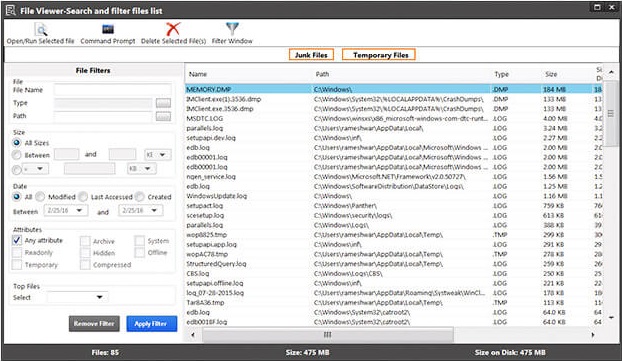Click the Apply Filter button
The width and height of the screenshot is (622, 361).
point(152,324)
